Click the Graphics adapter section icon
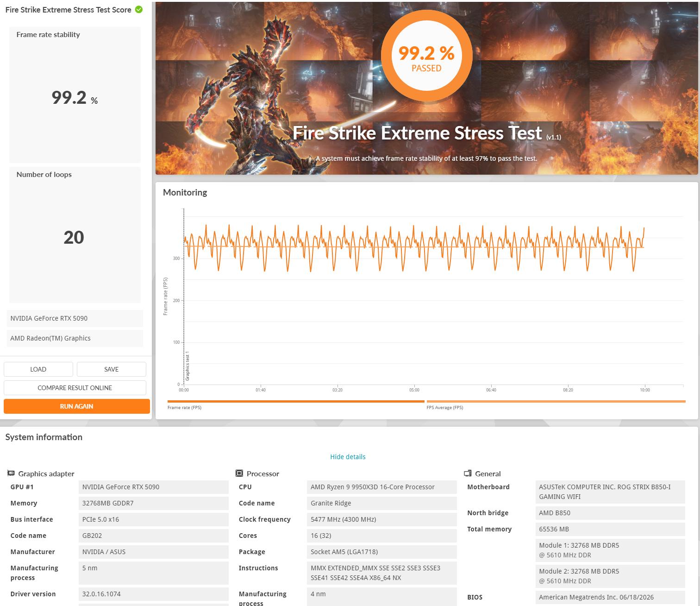 (11, 473)
